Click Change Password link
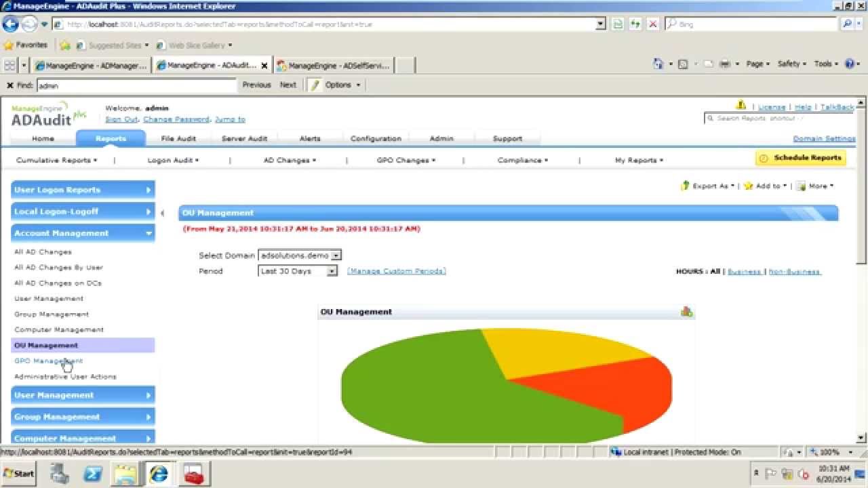 (x=176, y=119)
